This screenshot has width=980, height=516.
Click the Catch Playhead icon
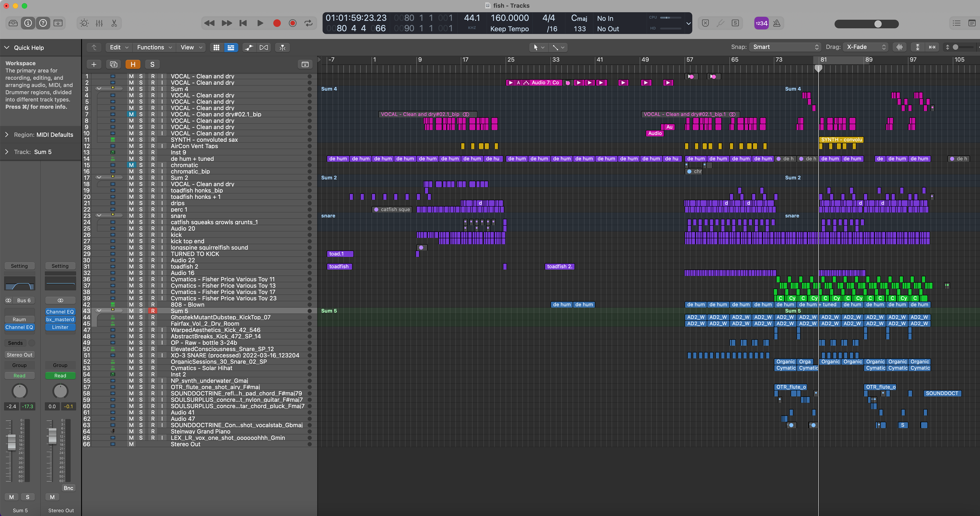pos(282,47)
